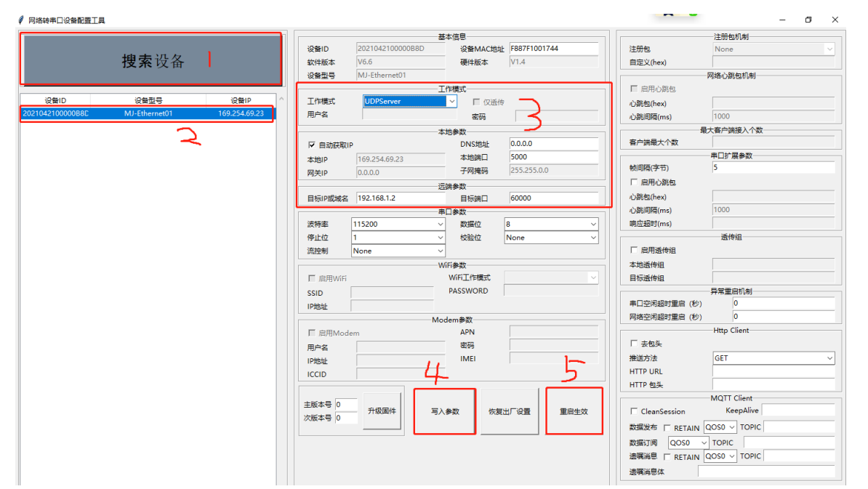This screenshot has height=489, width=868.
Task: Click the 遗嘱消息体 input field
Action: [766, 472]
